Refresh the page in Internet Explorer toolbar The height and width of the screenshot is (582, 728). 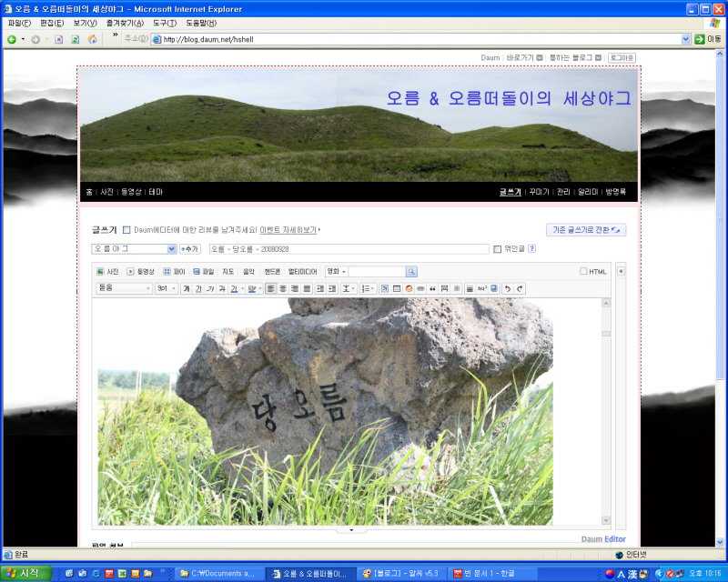(x=76, y=39)
